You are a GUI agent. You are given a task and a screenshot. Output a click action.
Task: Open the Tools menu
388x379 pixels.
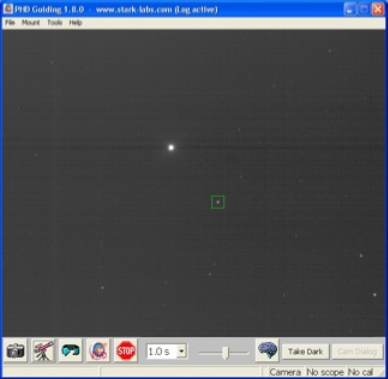[55, 23]
